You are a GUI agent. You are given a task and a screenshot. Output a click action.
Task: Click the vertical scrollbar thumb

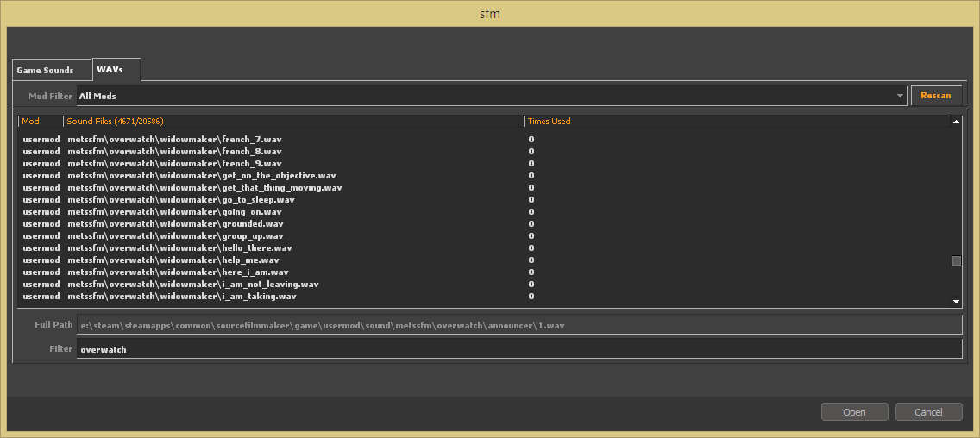pos(956,260)
